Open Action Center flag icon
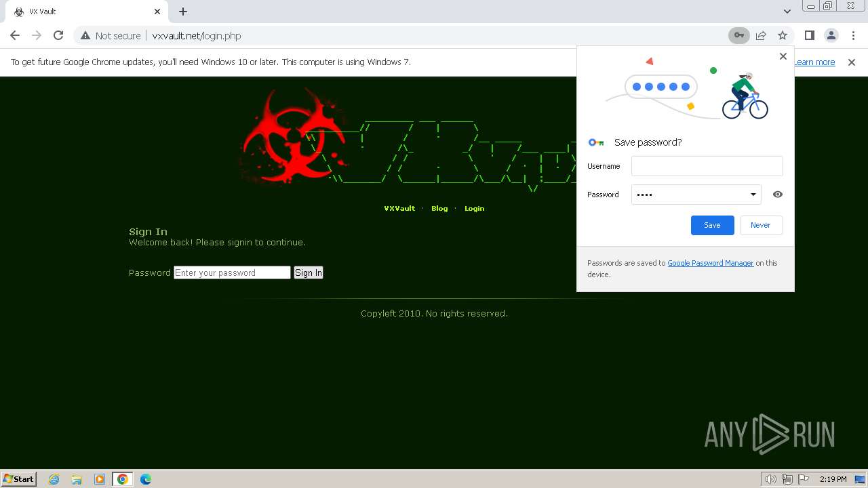Image resolution: width=868 pixels, height=488 pixels. click(804, 479)
